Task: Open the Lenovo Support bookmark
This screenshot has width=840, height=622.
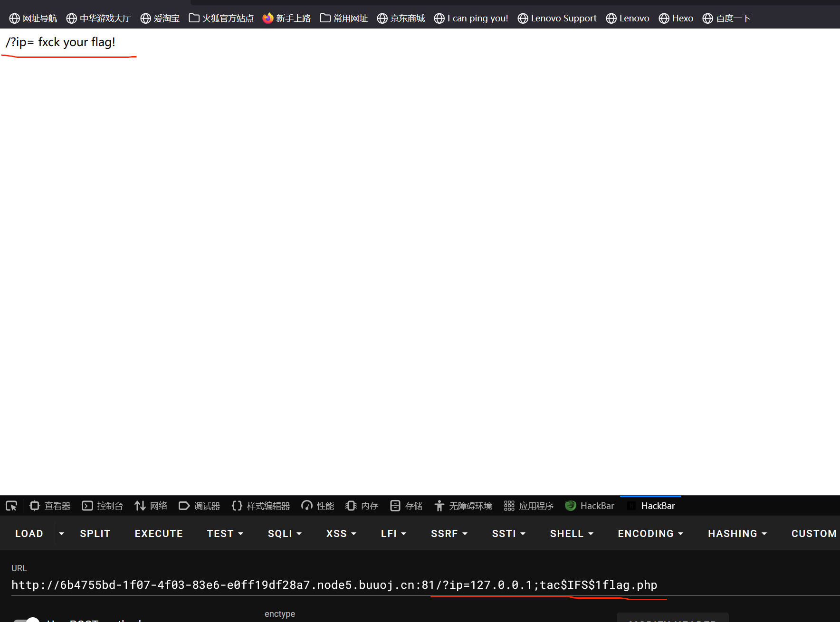Action: (x=557, y=19)
